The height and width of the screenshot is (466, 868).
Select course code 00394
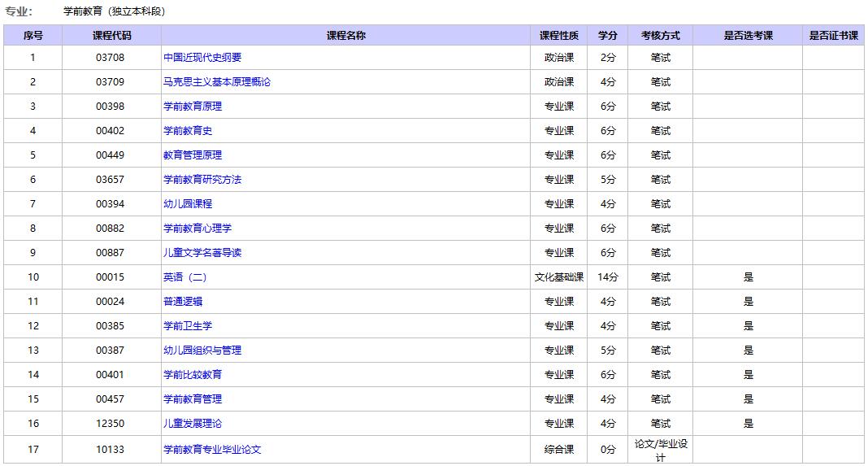point(111,204)
